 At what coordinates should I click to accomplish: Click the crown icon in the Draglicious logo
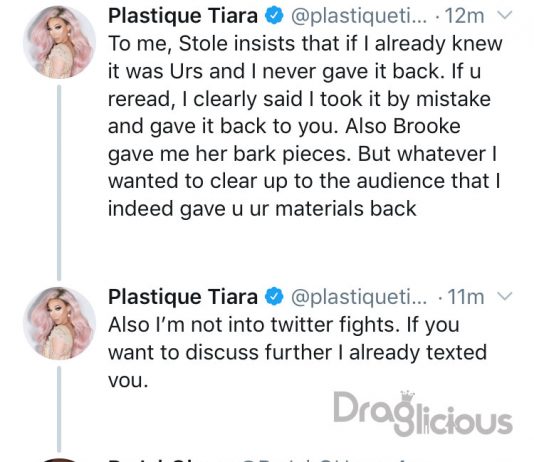click(407, 397)
